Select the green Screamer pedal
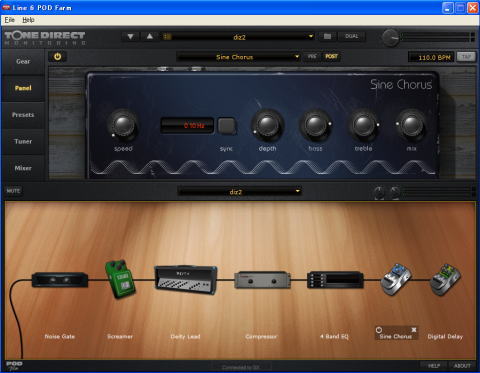 click(120, 279)
